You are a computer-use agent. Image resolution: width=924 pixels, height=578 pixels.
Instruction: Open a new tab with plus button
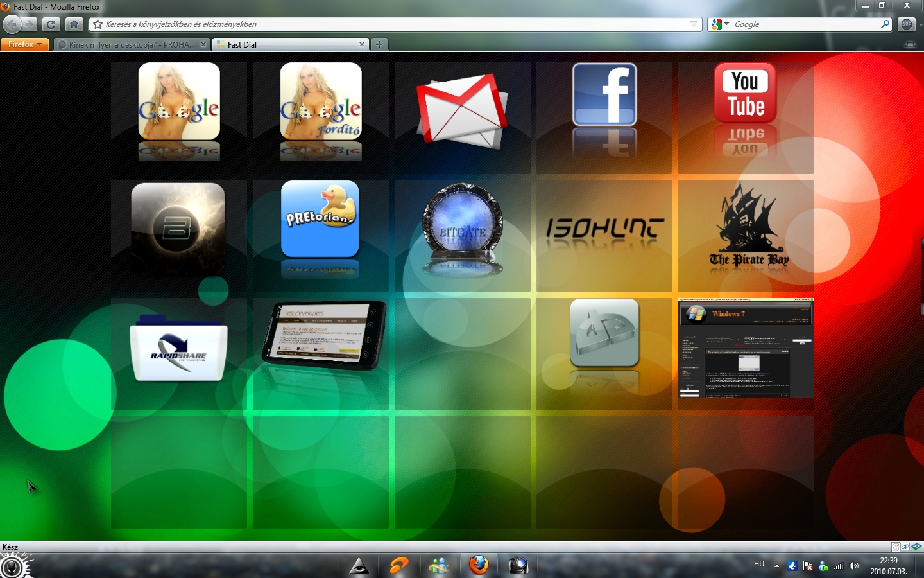click(x=379, y=44)
